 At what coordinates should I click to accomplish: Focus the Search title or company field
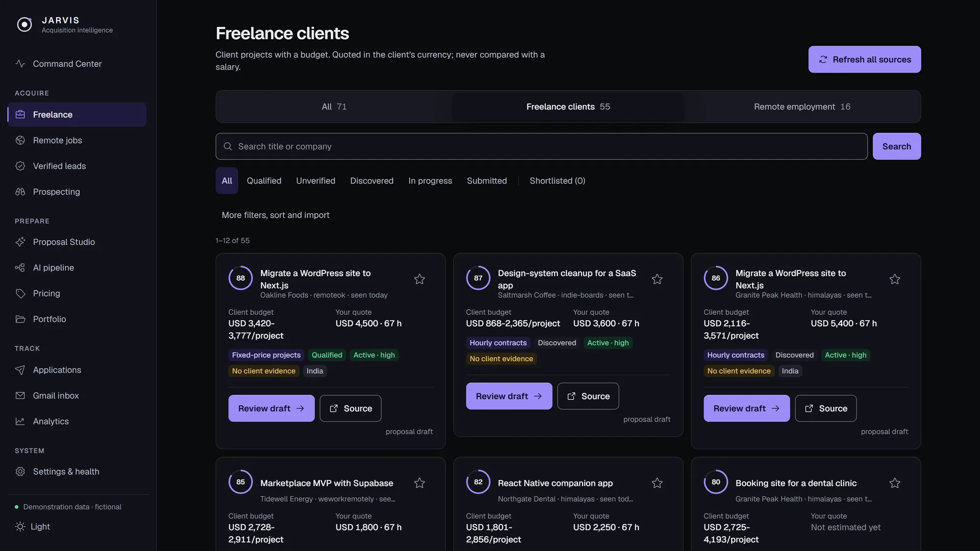pos(541,146)
